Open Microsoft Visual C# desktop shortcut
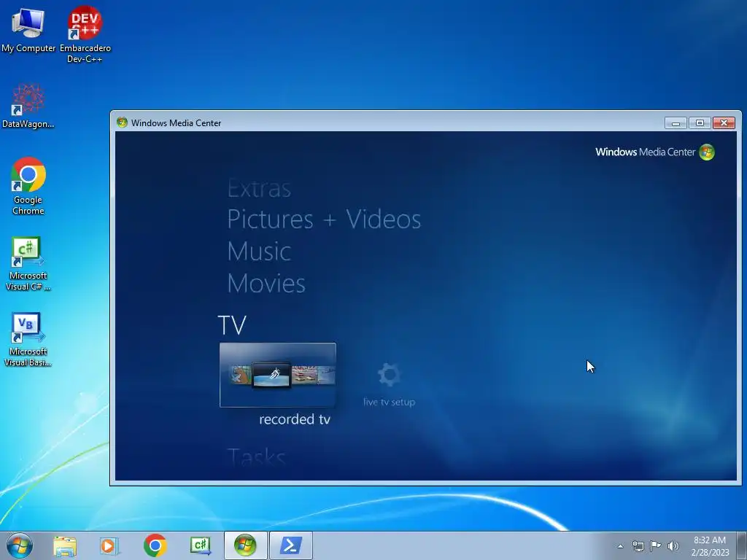Screen dimensions: 747x560 [28, 263]
